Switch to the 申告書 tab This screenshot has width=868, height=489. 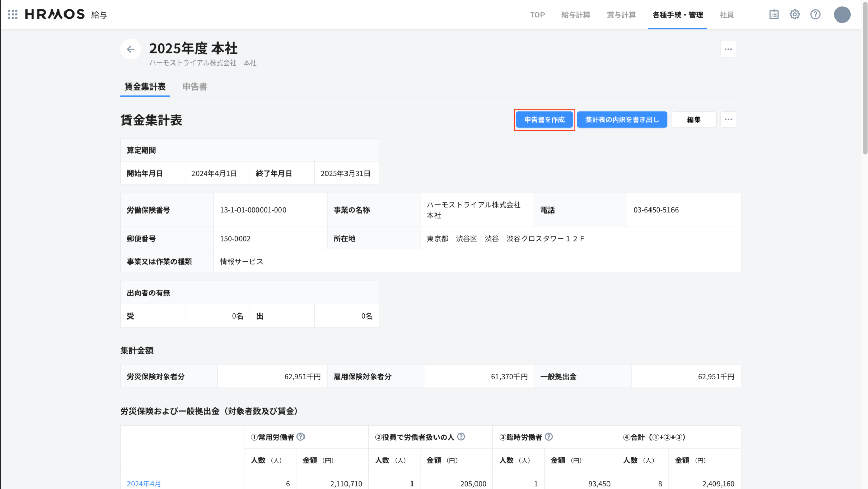point(194,87)
